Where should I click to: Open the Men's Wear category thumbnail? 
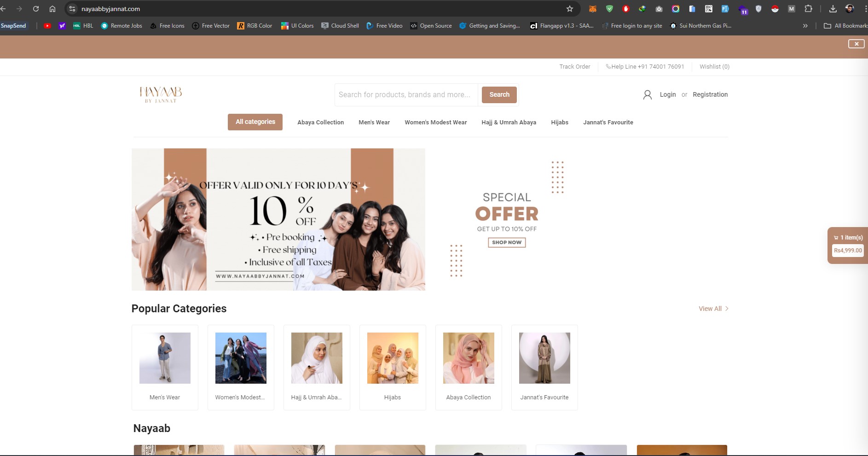point(165,358)
